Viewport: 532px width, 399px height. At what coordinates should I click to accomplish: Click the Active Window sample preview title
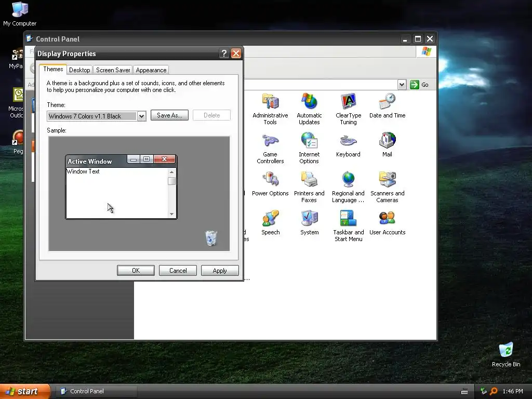(x=89, y=162)
